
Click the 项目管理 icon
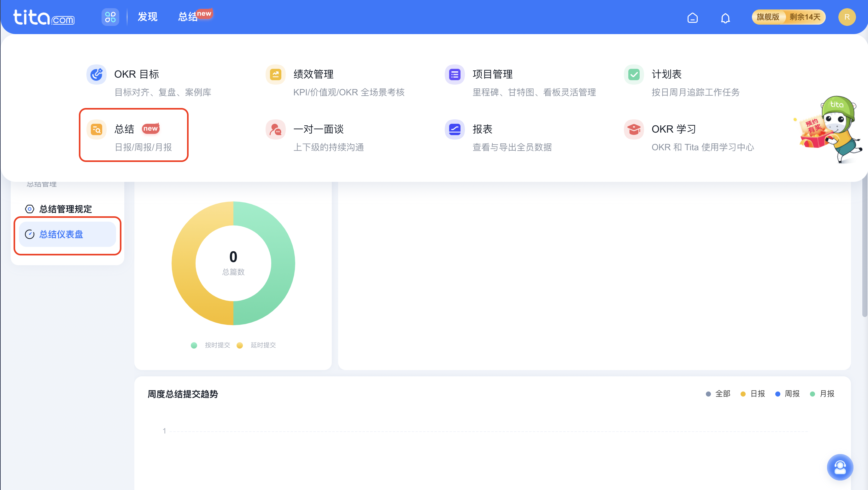click(x=455, y=74)
